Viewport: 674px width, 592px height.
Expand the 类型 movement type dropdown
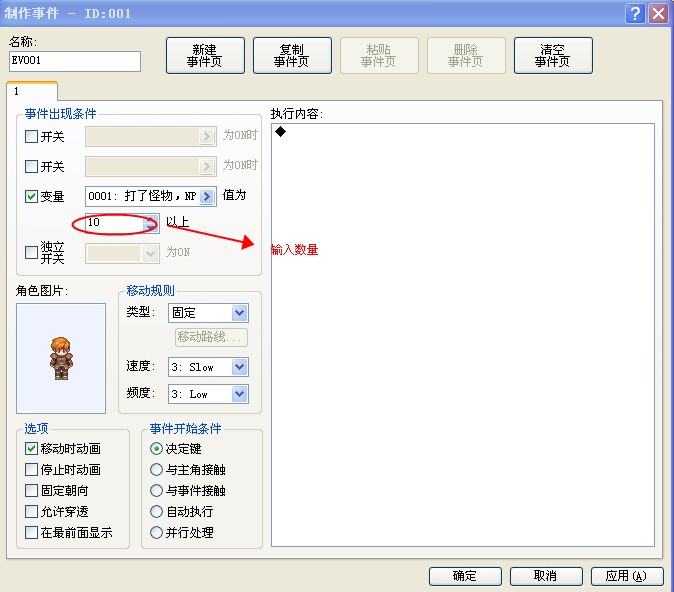pos(240,313)
